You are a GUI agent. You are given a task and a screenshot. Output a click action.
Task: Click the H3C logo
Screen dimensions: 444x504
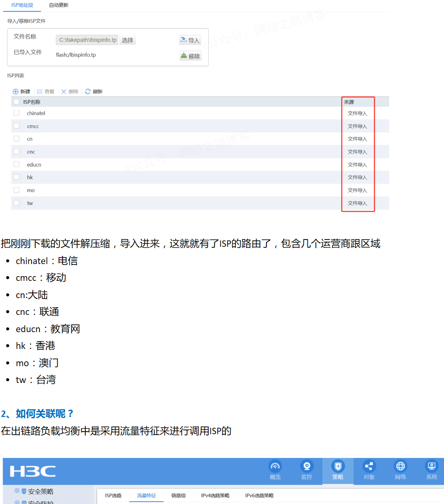[32, 472]
